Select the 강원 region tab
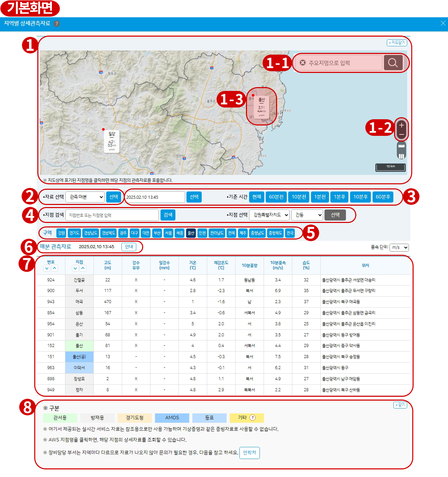 (x=62, y=233)
